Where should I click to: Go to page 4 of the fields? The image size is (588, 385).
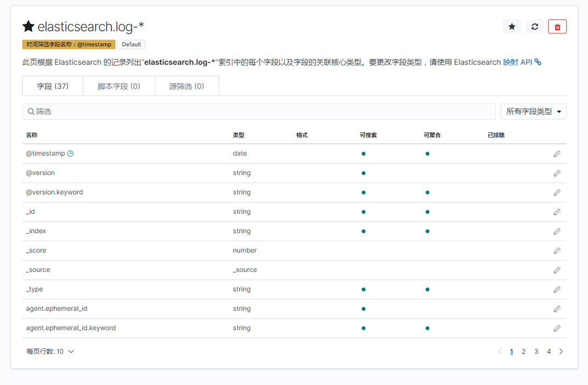click(548, 352)
